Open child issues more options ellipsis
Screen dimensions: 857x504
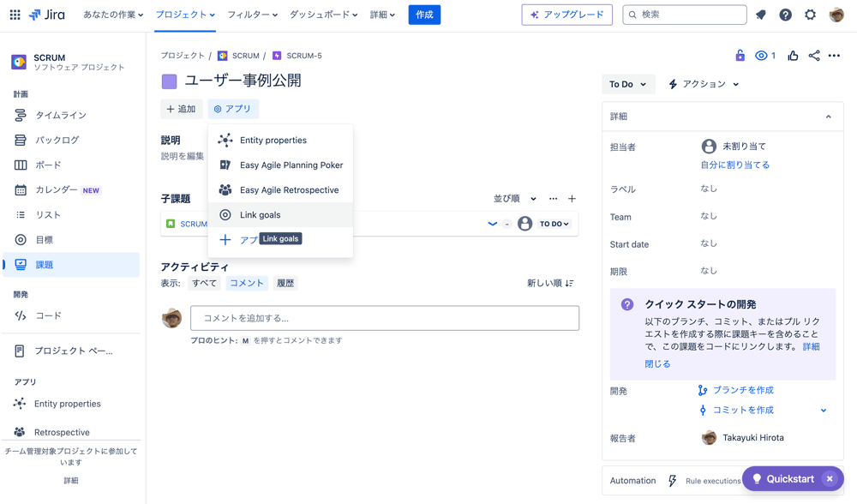click(x=553, y=199)
